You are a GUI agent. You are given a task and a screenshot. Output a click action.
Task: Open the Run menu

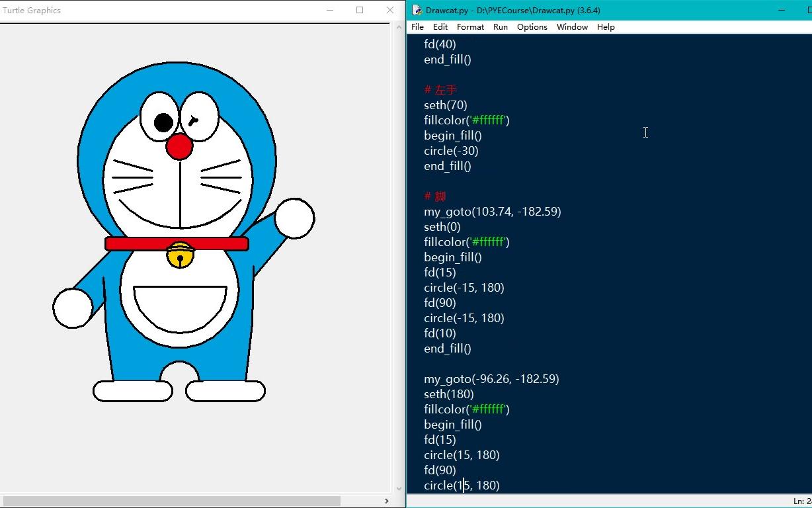tap(501, 27)
